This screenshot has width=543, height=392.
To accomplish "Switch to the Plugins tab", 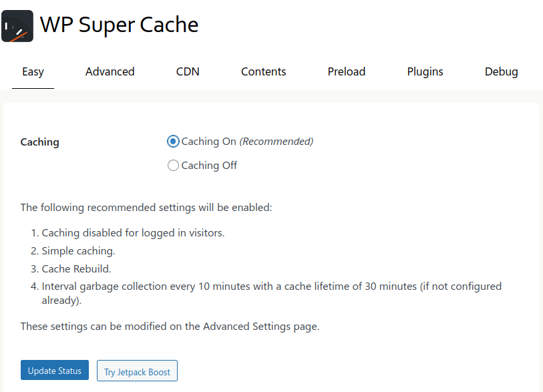I will [425, 71].
